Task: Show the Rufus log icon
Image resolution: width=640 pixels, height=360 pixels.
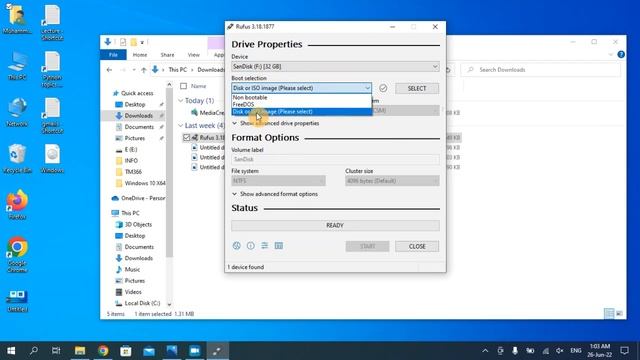Action: tap(279, 246)
